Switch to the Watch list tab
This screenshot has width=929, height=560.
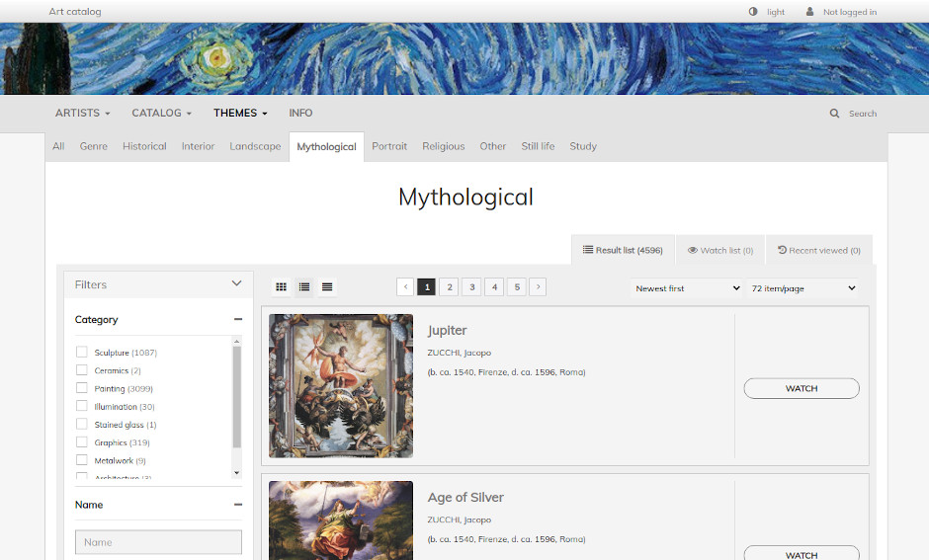point(720,251)
